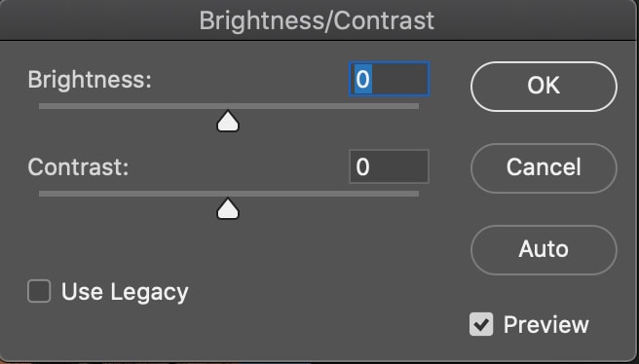Click Brightness track left of the handle
The image size is (639, 364).
pos(129,106)
